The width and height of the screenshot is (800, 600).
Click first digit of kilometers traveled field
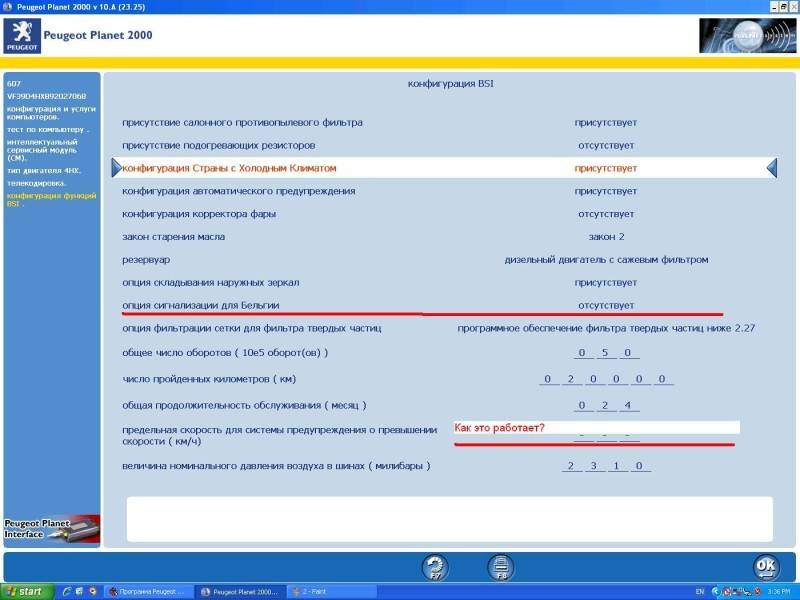pyautogui.click(x=546, y=379)
